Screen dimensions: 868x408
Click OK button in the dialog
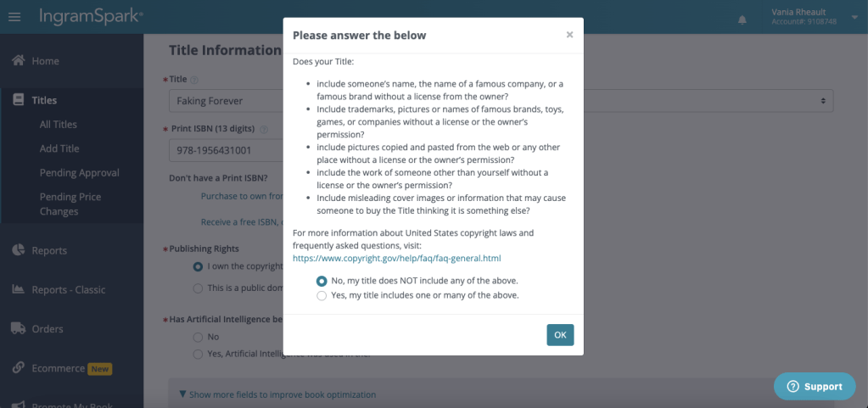(x=560, y=335)
